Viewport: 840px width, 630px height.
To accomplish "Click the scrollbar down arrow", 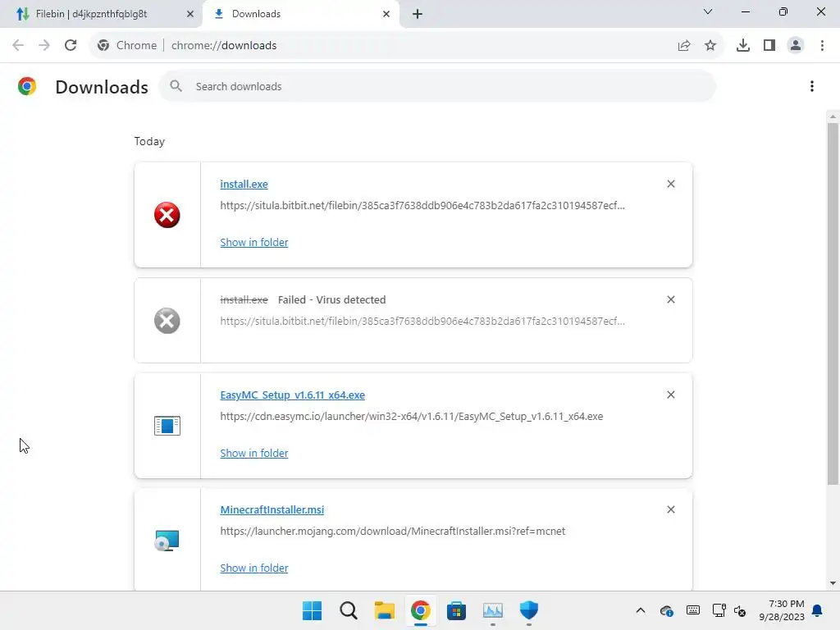I will tap(833, 583).
